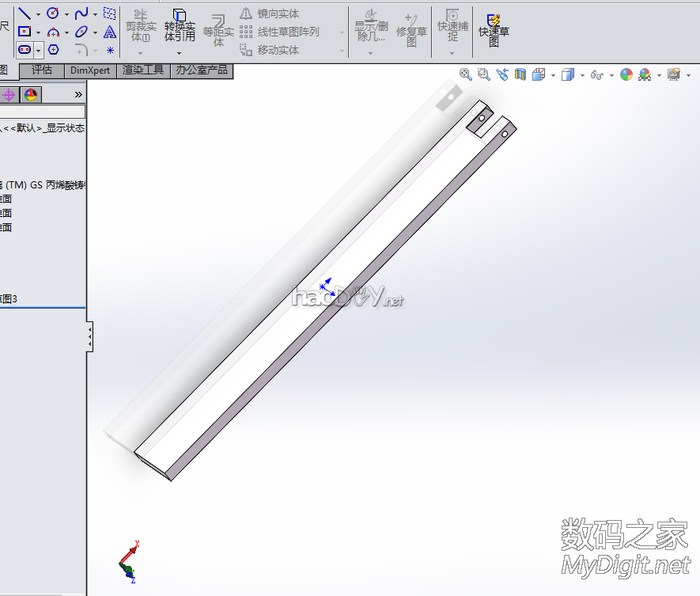
Task: Open the rectangle tool dropdown arrow
Action: point(38,32)
